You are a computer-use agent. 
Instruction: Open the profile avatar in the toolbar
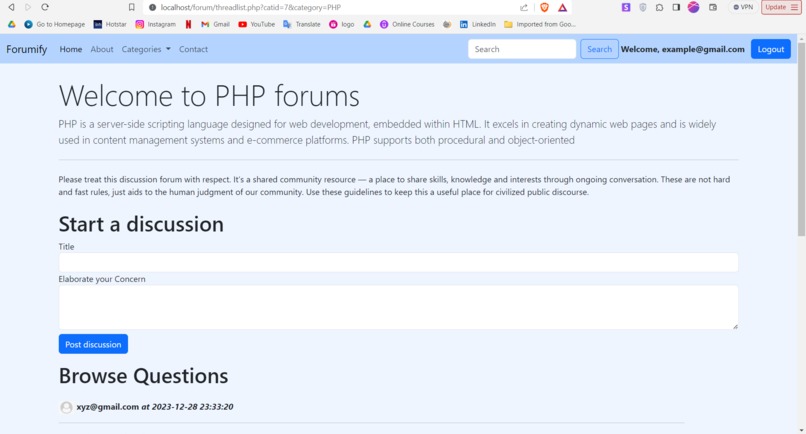(693, 7)
